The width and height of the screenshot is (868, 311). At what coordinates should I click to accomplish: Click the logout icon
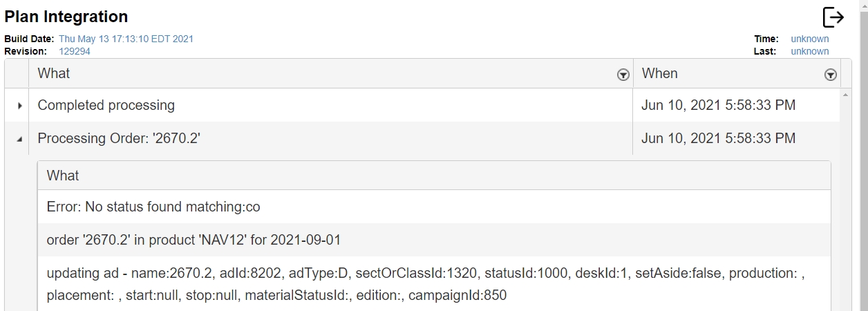[833, 18]
